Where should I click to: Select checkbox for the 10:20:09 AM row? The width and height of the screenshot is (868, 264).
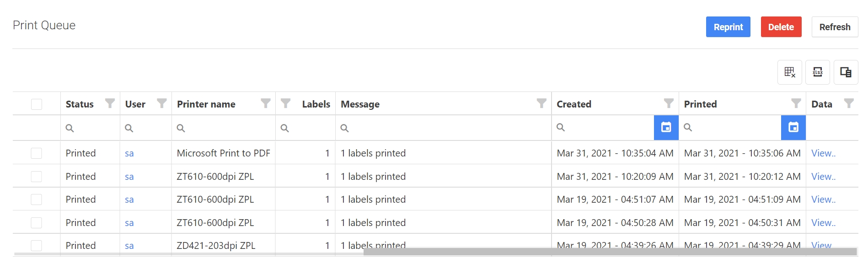click(x=37, y=177)
